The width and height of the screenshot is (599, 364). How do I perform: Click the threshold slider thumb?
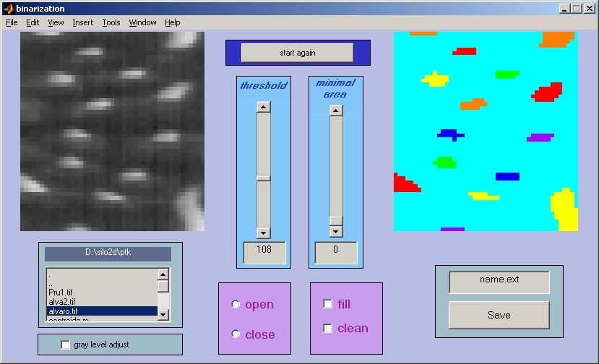pyautogui.click(x=263, y=178)
